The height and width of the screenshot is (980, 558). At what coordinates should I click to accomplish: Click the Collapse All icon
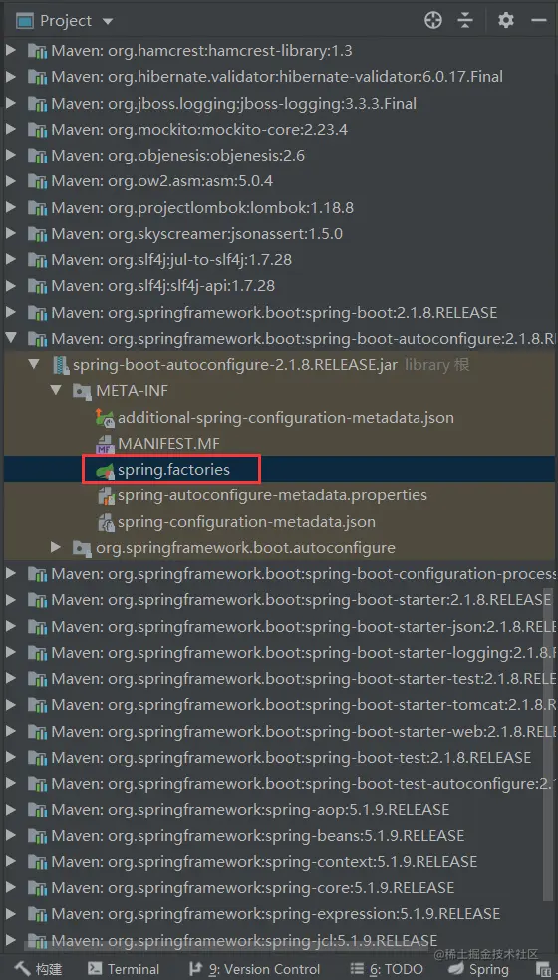click(465, 21)
